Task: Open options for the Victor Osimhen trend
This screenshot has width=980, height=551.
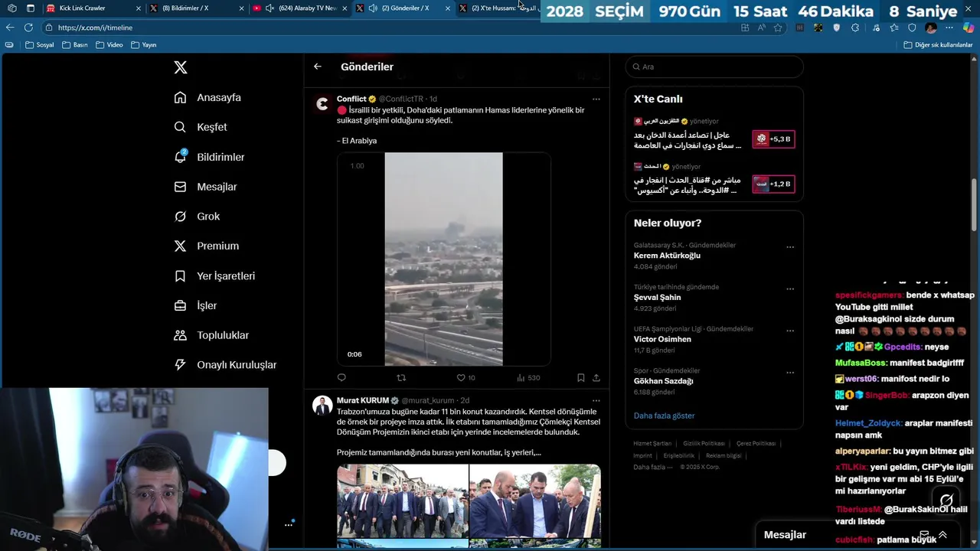Action: coord(790,331)
